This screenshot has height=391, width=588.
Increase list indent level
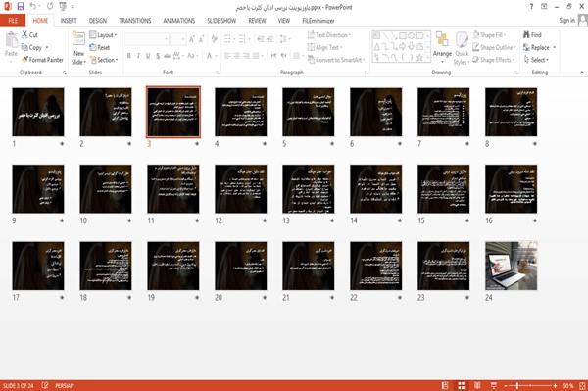pyautogui.click(x=270, y=39)
